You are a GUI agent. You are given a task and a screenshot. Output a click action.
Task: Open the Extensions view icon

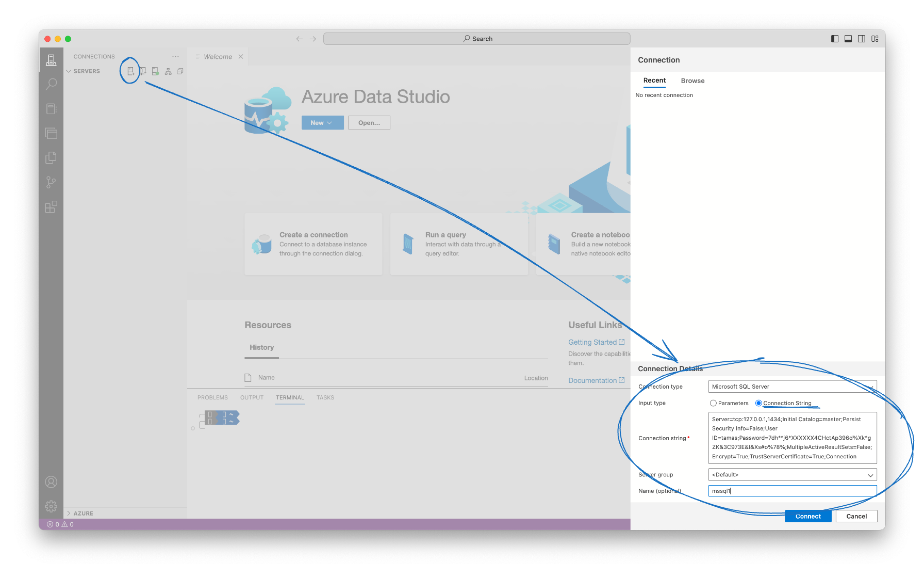pos(51,207)
